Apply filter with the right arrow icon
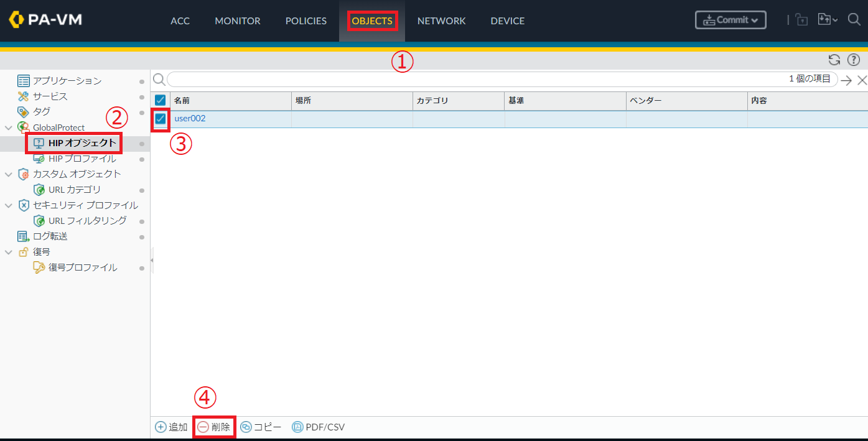This screenshot has height=441, width=868. (846, 80)
